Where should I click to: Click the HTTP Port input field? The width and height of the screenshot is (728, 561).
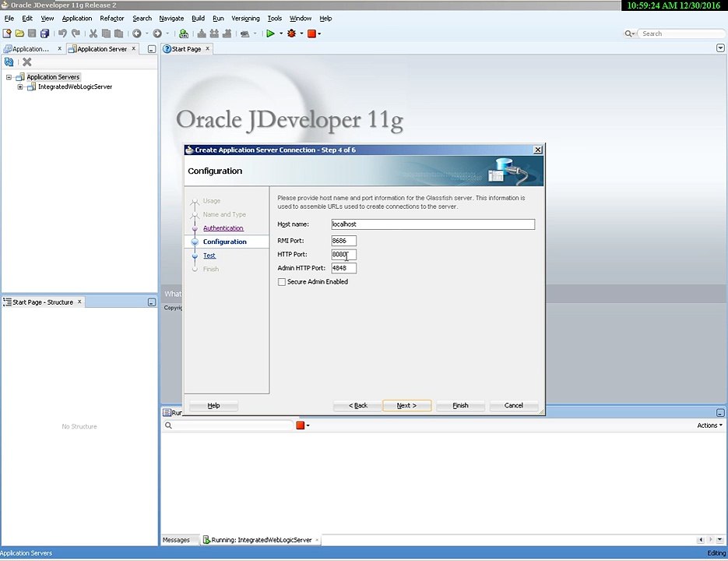pyautogui.click(x=344, y=255)
